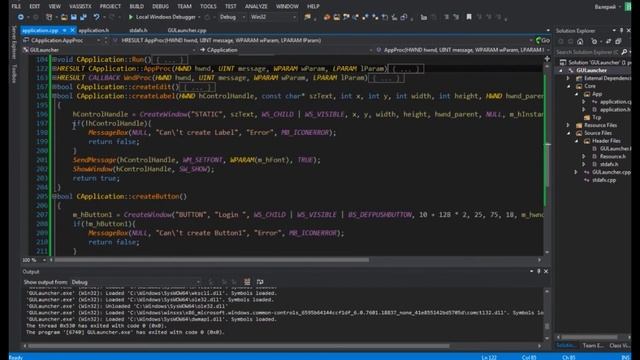Expand collapsed CApplication::createEdit function
This screenshot has height=360, width=640.
coord(54,87)
